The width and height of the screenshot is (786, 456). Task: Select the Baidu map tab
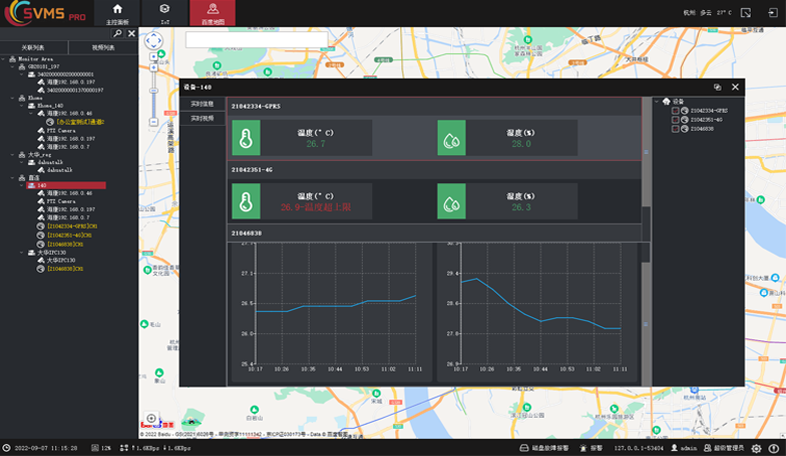tap(213, 13)
